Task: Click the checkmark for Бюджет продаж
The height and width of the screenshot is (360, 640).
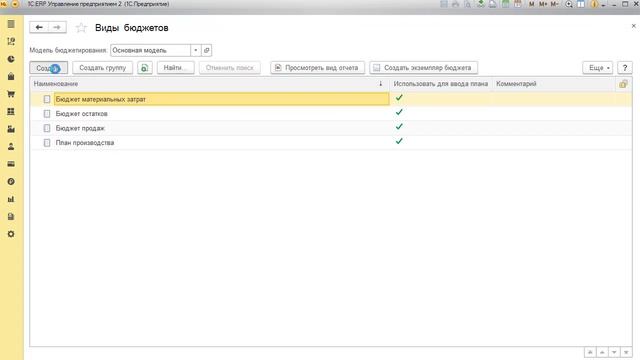Action: [x=399, y=127]
